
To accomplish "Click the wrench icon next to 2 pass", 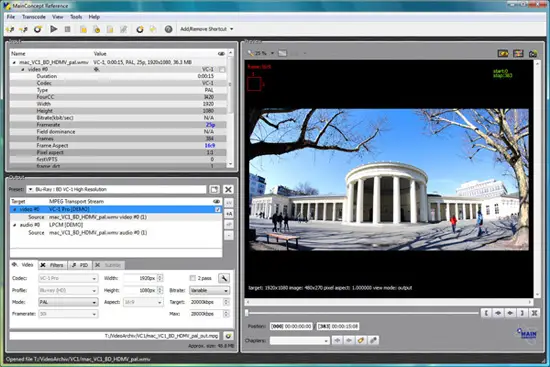I will [224, 278].
